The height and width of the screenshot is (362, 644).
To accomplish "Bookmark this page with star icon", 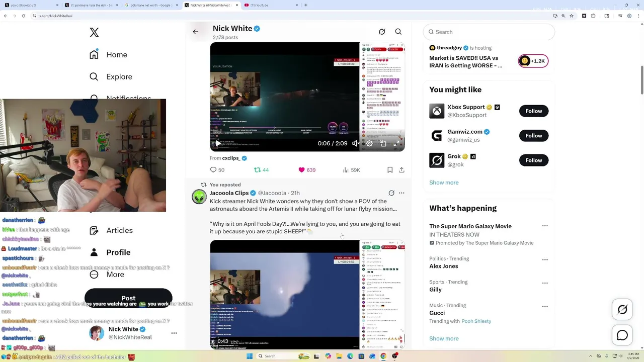I will [x=572, y=16].
